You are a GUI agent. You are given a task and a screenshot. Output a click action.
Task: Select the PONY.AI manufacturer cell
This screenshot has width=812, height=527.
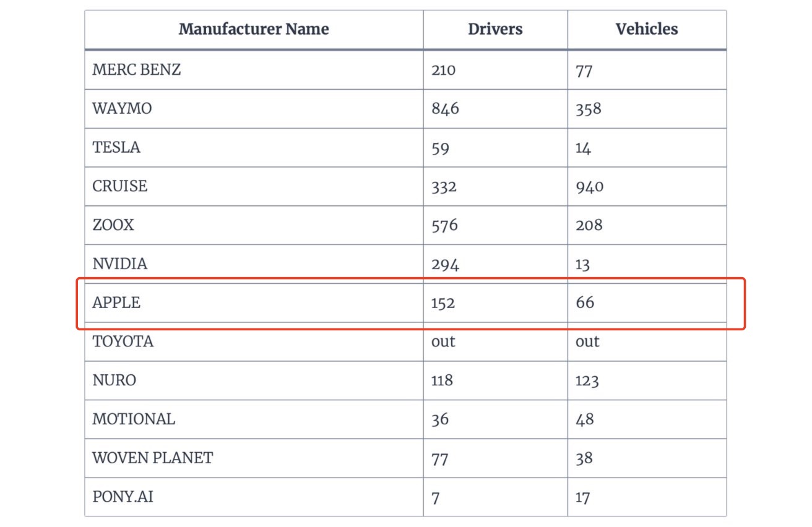click(123, 497)
